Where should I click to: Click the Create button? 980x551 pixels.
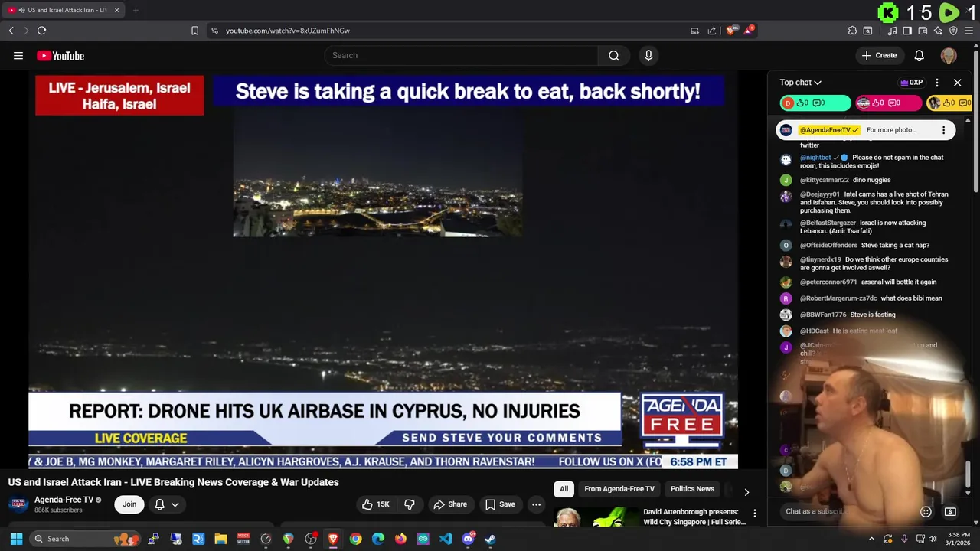879,55
